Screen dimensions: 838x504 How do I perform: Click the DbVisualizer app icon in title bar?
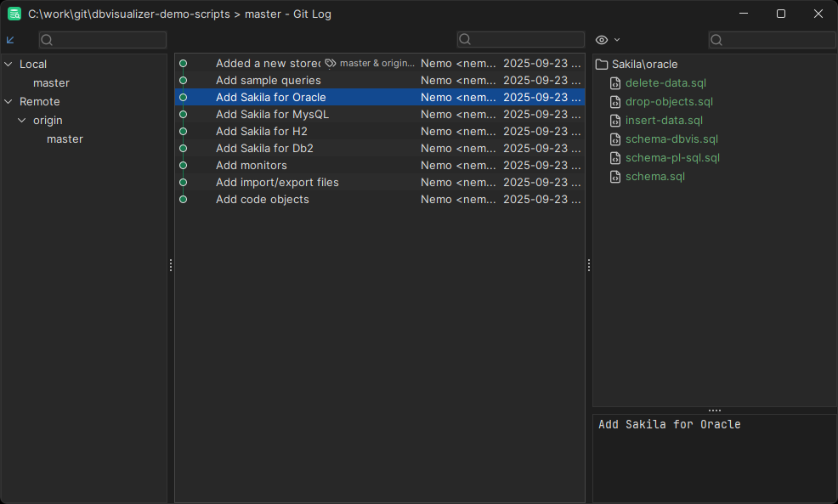[x=14, y=14]
